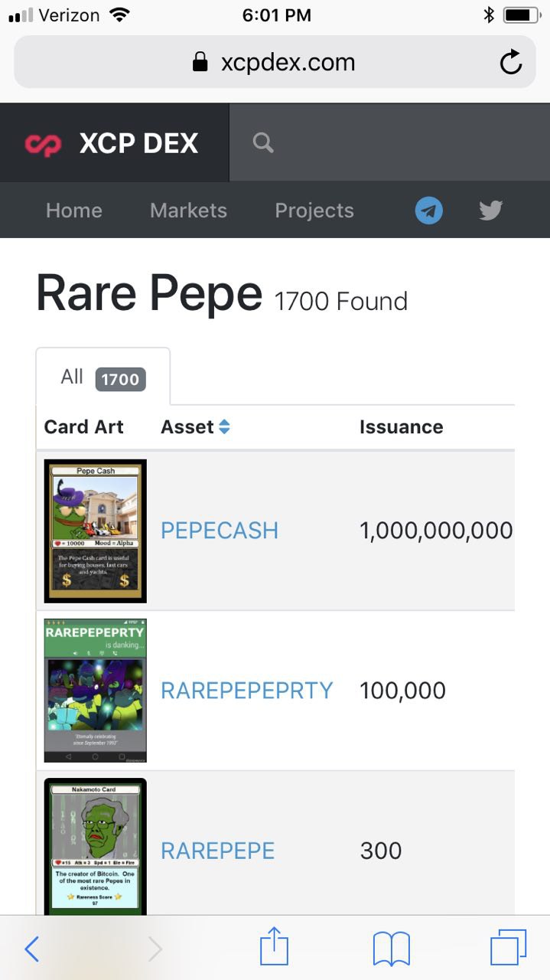The width and height of the screenshot is (550, 980).
Task: Open the RAREPEPE asset link
Action: point(217,851)
